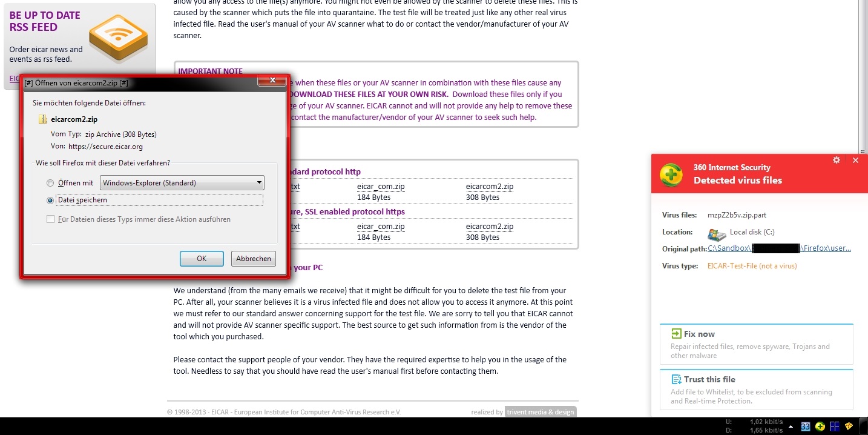The width and height of the screenshot is (868, 435).
Task: Click the Fix now arrow icon
Action: [676, 334]
